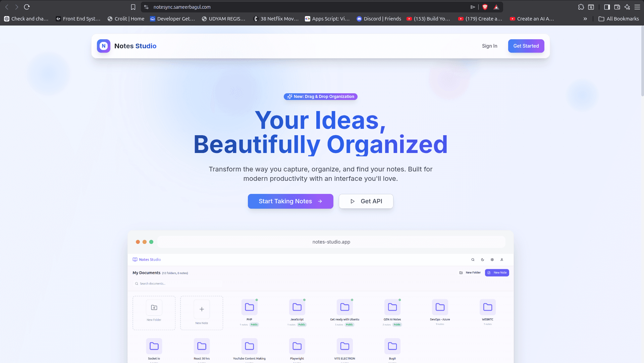Open site settings icon in the address bar

tap(146, 7)
